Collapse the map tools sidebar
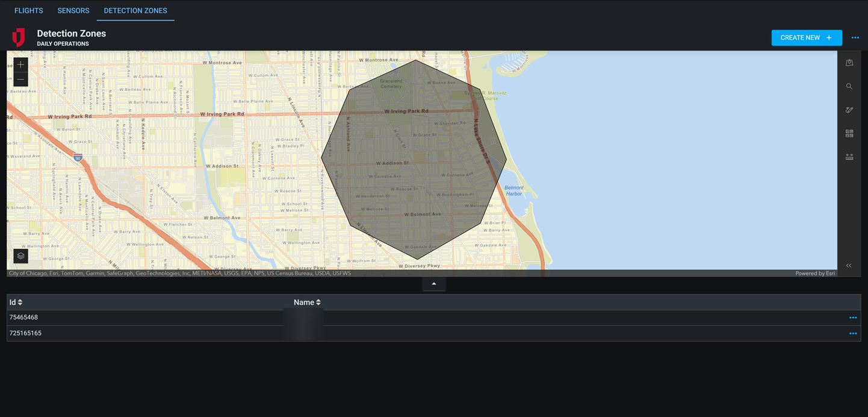868x417 pixels. pos(849,265)
